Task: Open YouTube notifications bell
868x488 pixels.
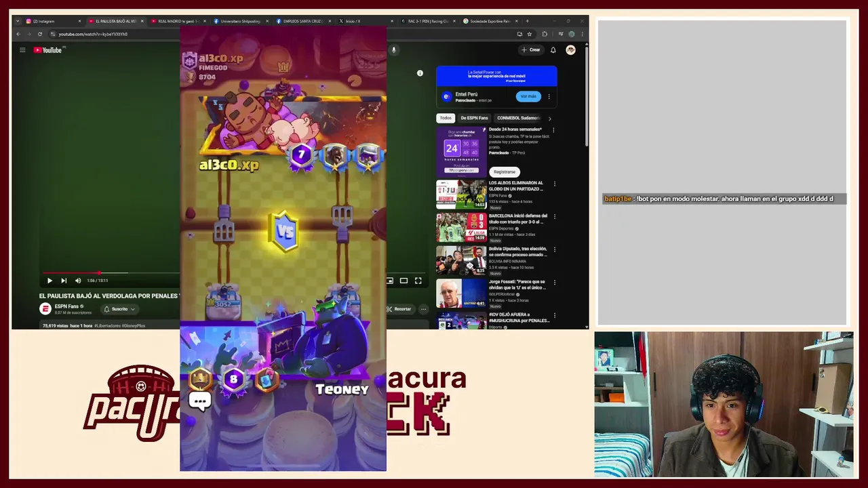Action: [x=553, y=50]
